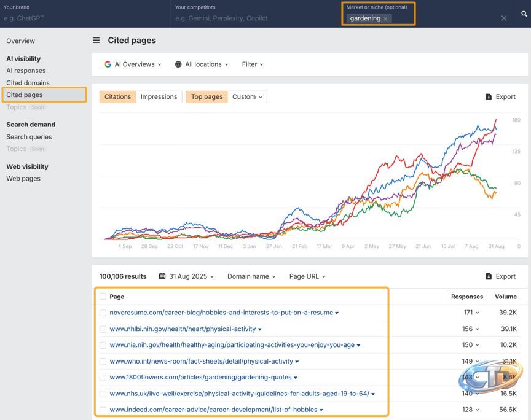Sort by the Responses column header
The height and width of the screenshot is (420, 531).
[467, 297]
